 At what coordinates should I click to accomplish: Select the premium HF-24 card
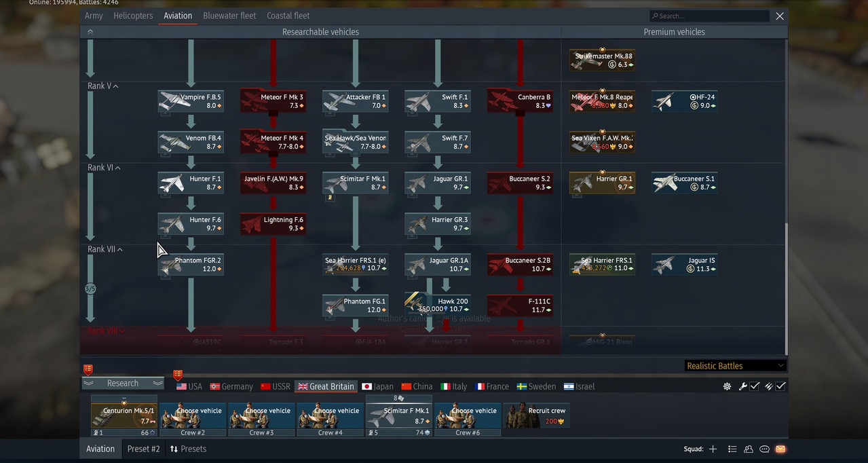pyautogui.click(x=685, y=101)
